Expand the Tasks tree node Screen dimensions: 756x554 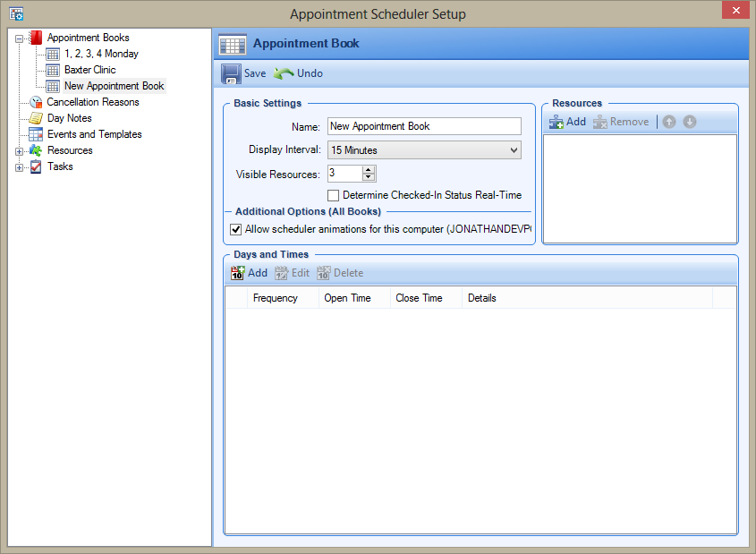[19, 167]
